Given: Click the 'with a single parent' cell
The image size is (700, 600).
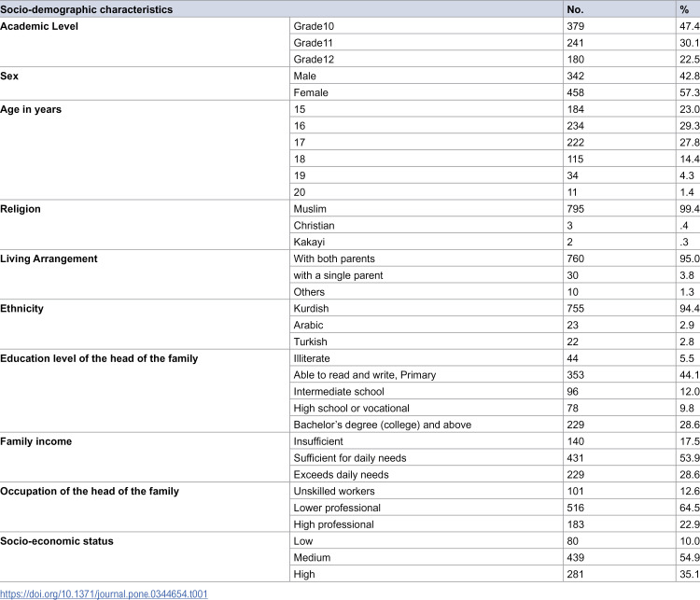Looking at the screenshot, I should 338,275.
